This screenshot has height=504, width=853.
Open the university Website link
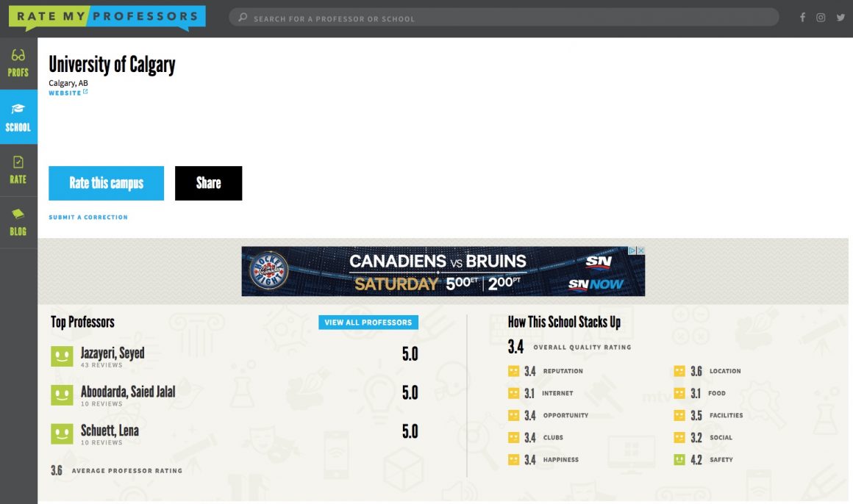click(65, 93)
